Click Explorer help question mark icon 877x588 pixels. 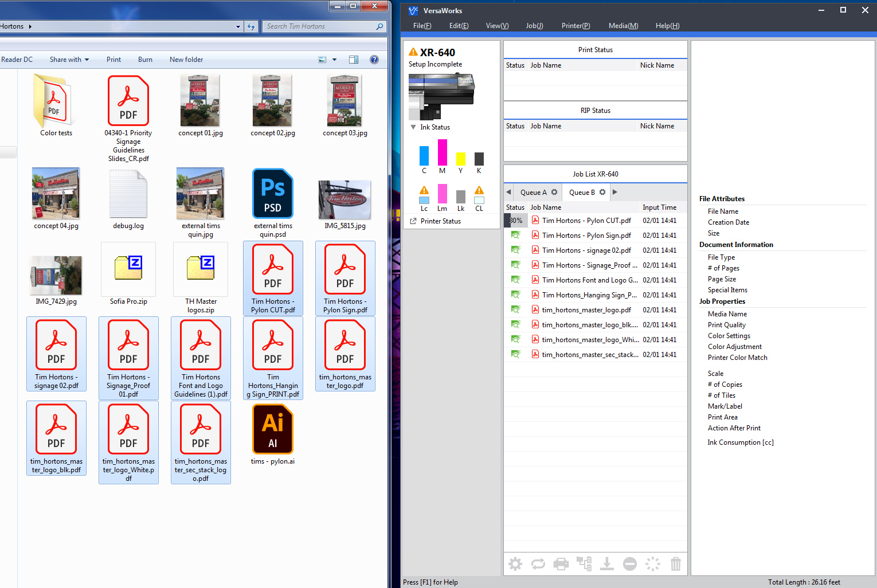(x=374, y=60)
